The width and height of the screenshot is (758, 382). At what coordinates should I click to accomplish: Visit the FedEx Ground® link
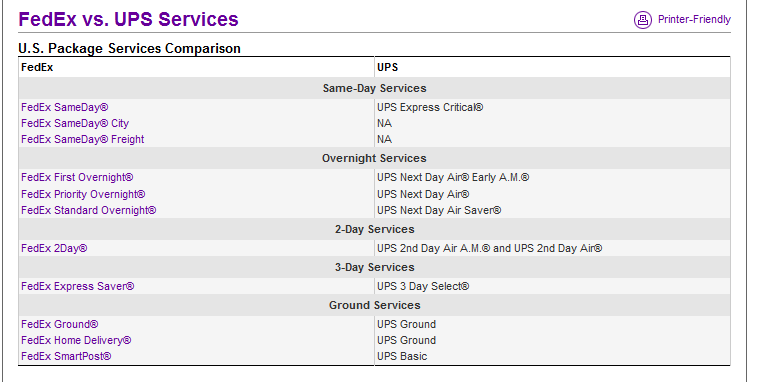59,324
